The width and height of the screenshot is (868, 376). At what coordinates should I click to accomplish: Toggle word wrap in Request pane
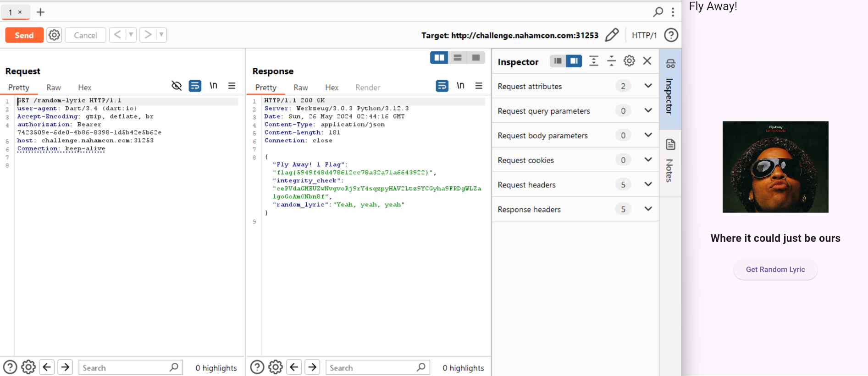pyautogui.click(x=195, y=86)
